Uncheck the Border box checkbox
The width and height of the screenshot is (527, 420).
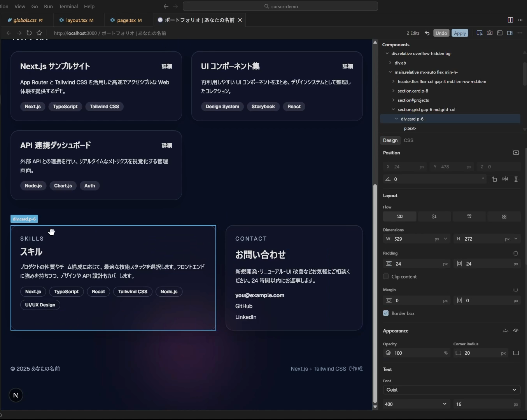click(x=386, y=313)
